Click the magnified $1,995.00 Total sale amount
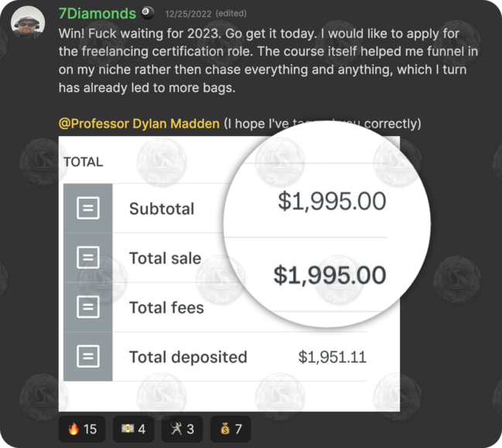Viewport: 502px width, 448px height. [330, 275]
